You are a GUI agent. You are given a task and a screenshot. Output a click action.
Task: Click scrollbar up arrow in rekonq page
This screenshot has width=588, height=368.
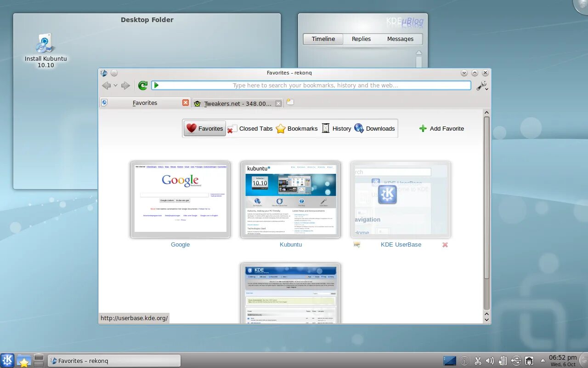click(x=486, y=112)
